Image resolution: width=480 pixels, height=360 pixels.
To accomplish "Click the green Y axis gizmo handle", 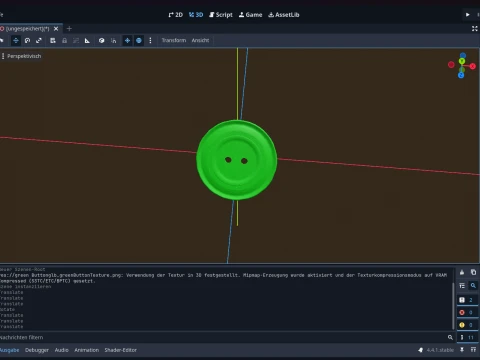I will 462,61.
